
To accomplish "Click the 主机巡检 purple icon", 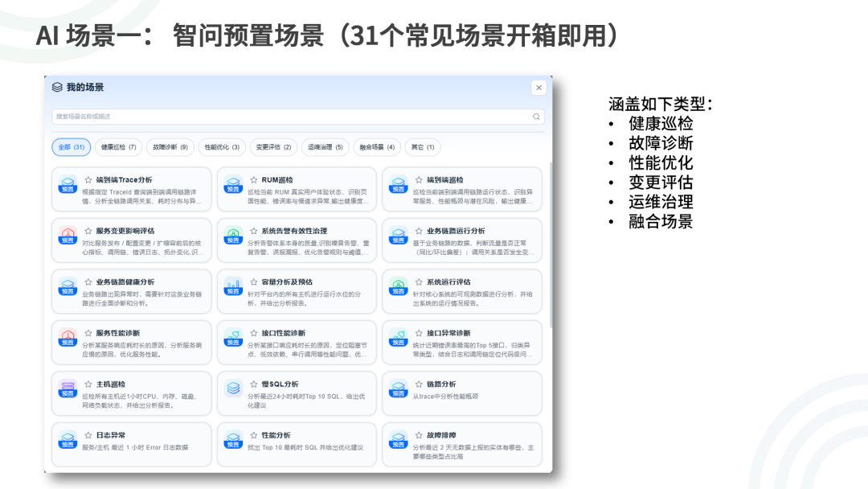I will 68,388.
